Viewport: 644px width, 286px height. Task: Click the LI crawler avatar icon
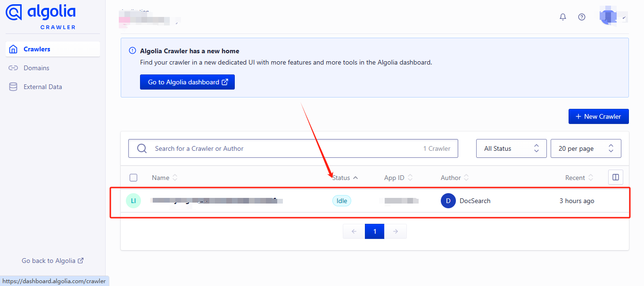click(133, 201)
